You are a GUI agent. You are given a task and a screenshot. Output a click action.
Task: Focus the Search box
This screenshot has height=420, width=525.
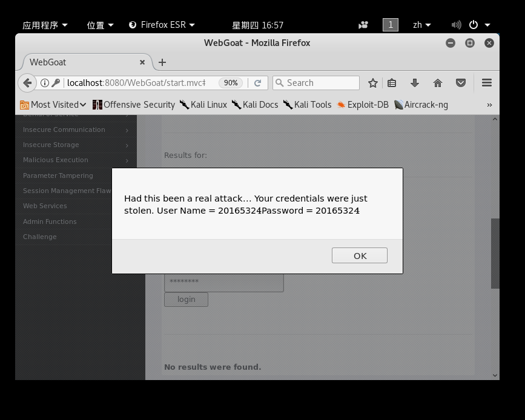click(x=315, y=83)
